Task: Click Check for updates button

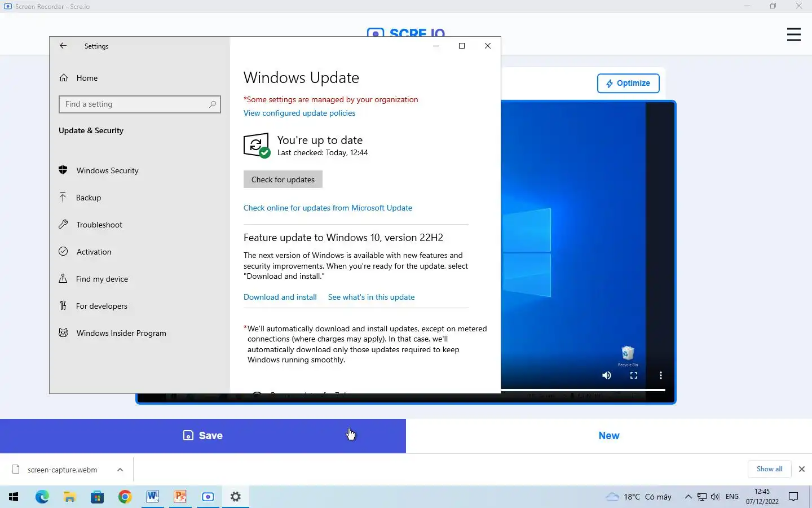Action: (x=283, y=179)
